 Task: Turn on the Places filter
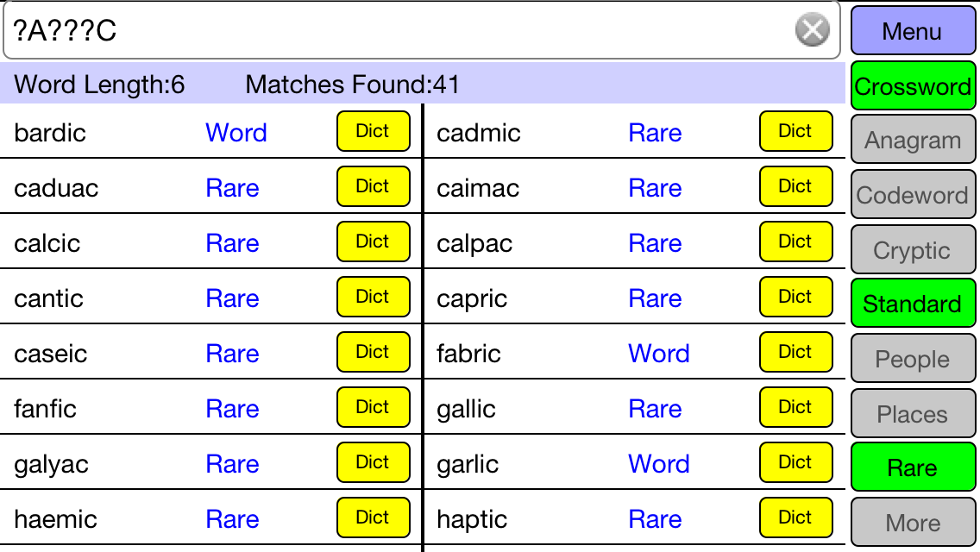click(x=913, y=414)
